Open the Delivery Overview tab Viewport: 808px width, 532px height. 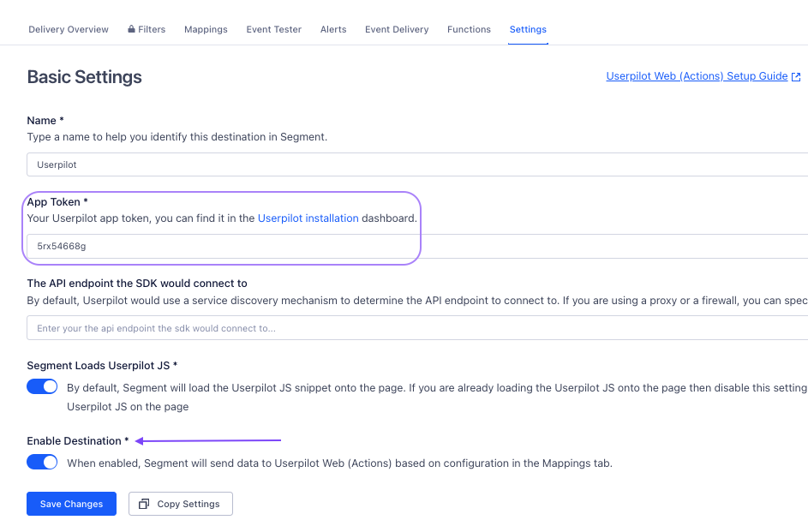pyautogui.click(x=69, y=29)
